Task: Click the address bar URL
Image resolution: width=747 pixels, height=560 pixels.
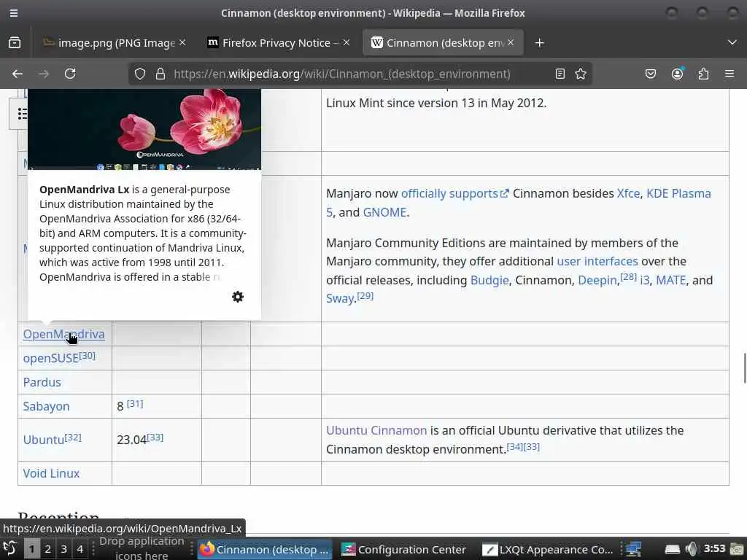Action: 341,74
